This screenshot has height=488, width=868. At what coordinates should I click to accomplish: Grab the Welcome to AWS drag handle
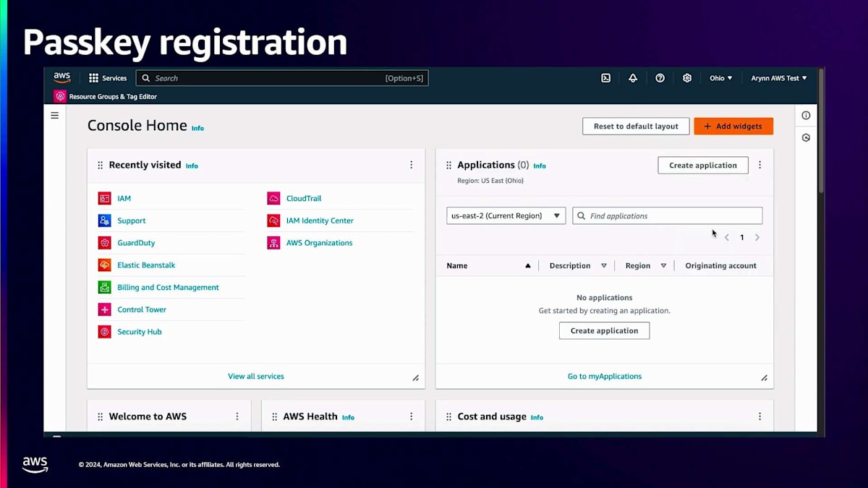100,417
